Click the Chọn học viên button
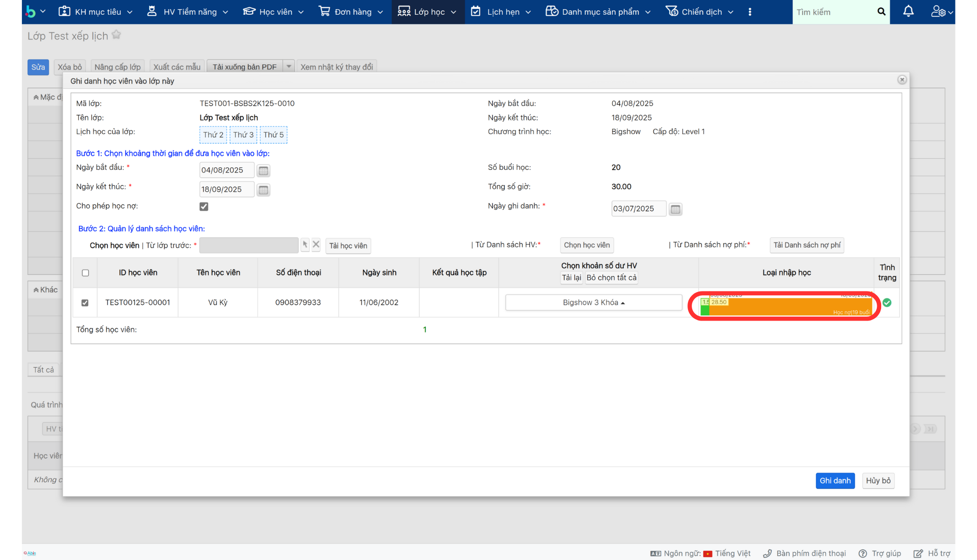Image resolution: width=977 pixels, height=560 pixels. point(586,245)
